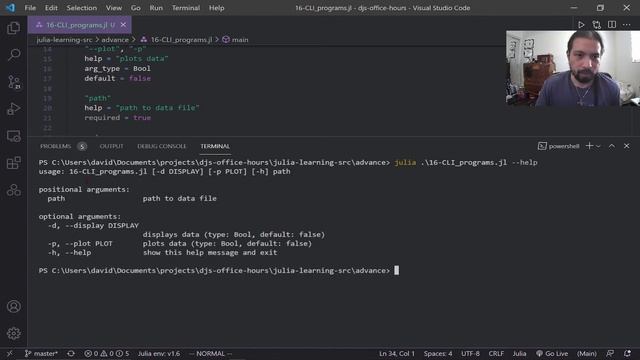This screenshot has height=360, width=640.
Task: Switch to the Output panel tab
Action: pos(111,146)
